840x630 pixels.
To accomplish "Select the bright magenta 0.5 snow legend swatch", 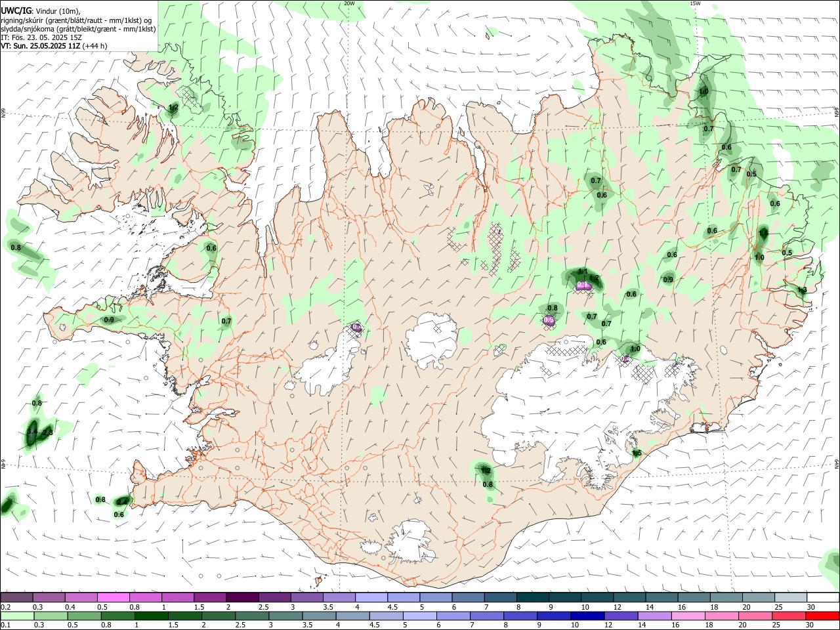I will click(113, 598).
